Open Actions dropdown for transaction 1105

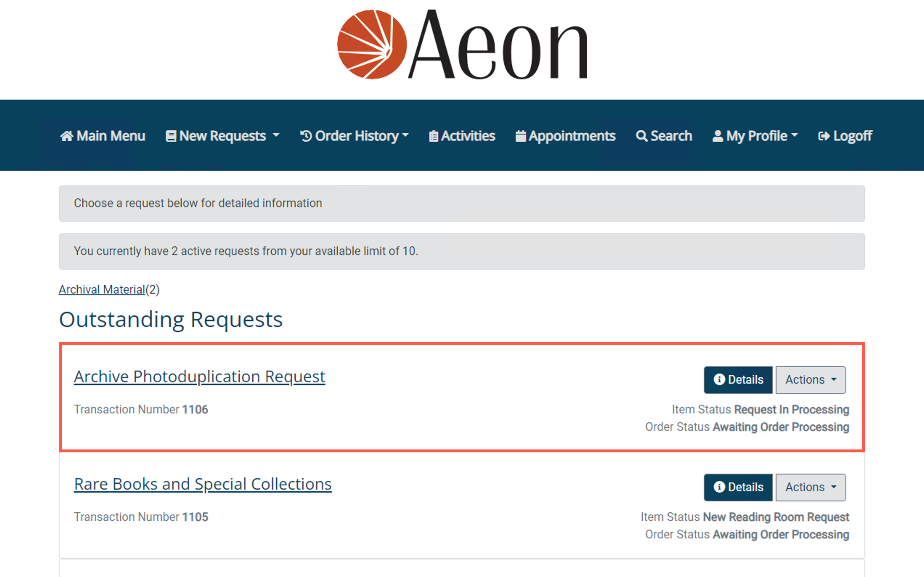(x=810, y=487)
